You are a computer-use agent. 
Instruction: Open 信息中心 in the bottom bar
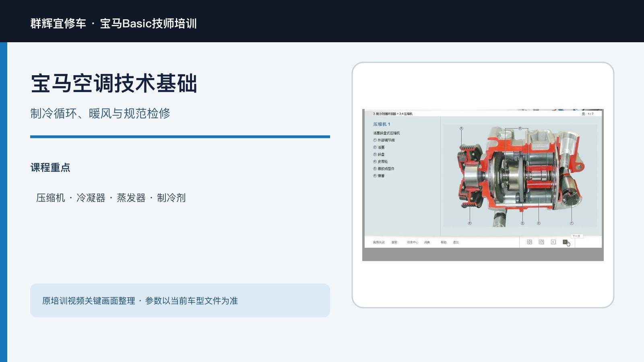click(413, 243)
